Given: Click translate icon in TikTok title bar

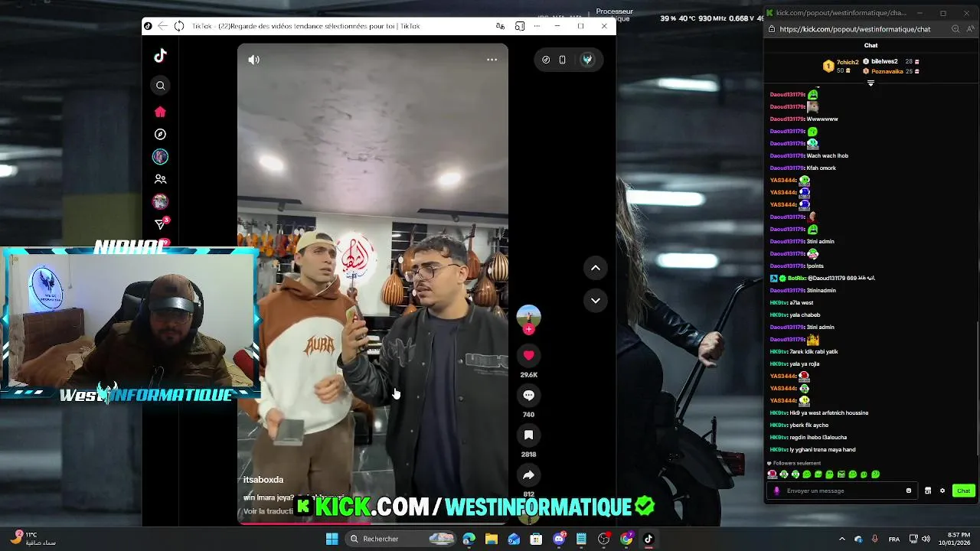Looking at the screenshot, I should coord(500,26).
